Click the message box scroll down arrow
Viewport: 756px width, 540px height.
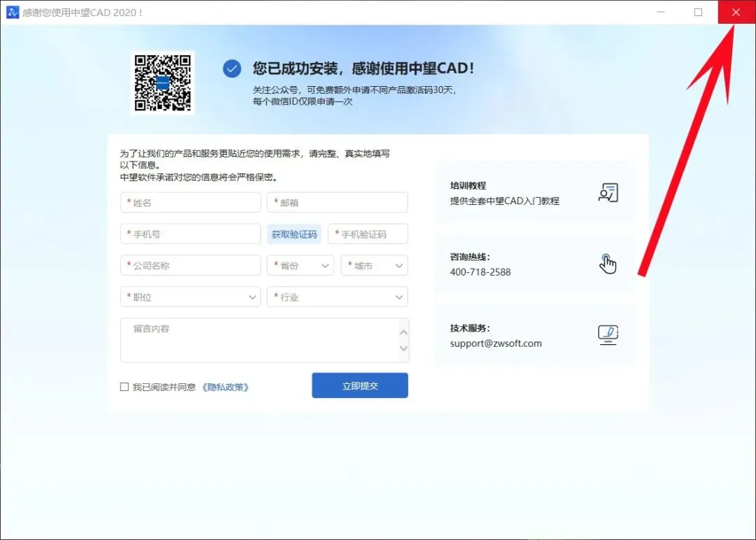(x=404, y=348)
